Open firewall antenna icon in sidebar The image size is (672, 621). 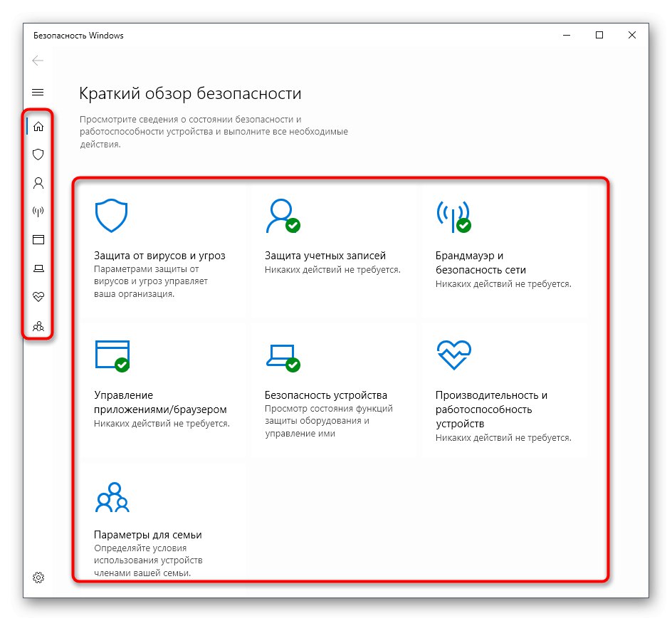click(38, 211)
